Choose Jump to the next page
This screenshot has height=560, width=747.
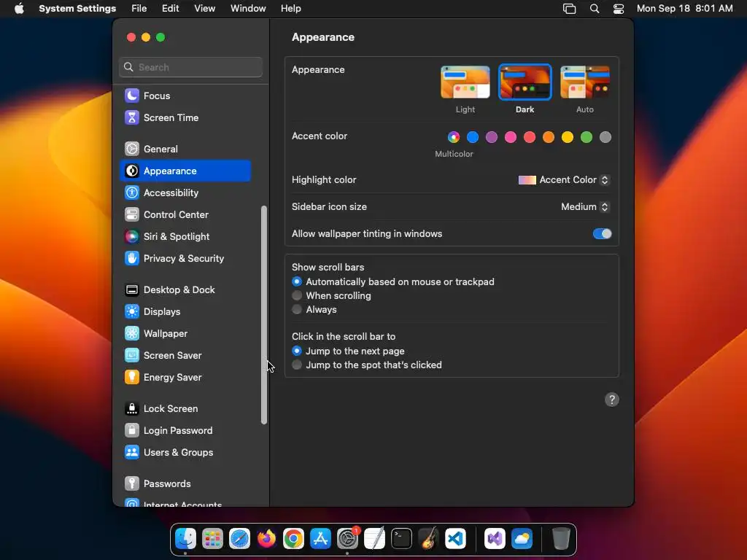click(x=297, y=351)
